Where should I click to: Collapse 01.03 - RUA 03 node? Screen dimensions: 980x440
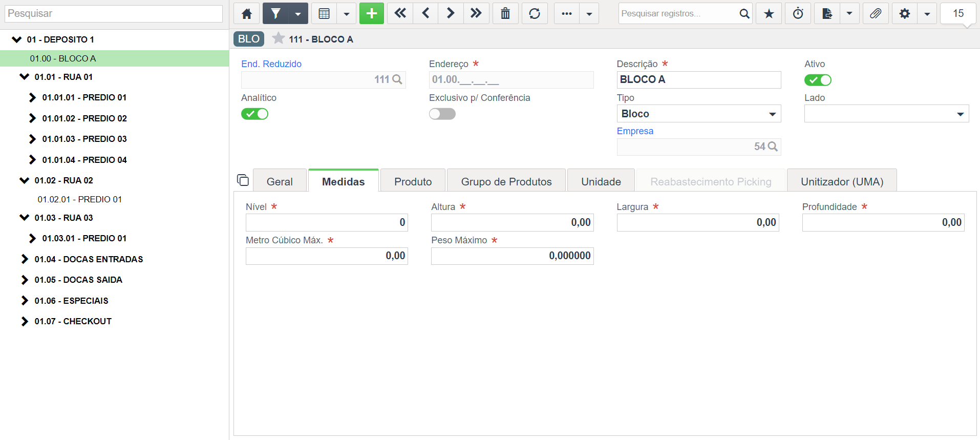[x=24, y=218]
